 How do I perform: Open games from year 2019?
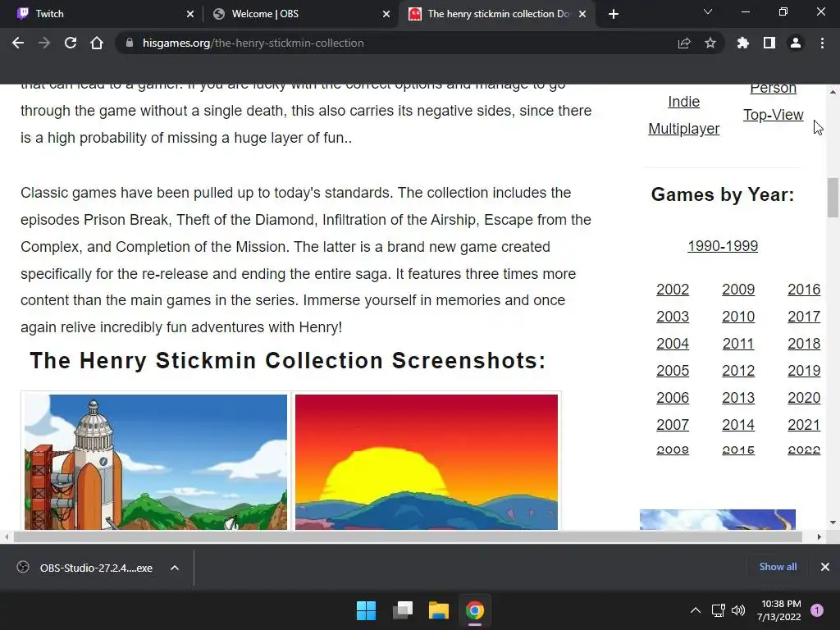(804, 371)
